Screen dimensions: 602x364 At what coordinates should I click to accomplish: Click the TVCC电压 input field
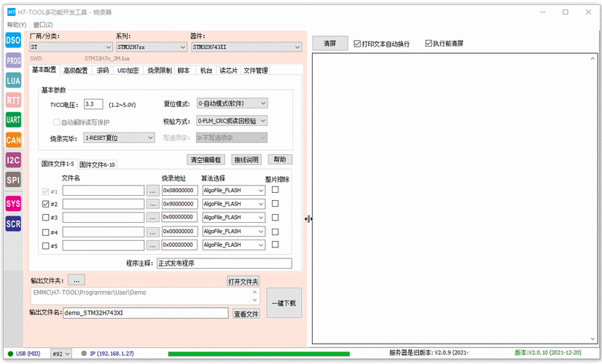93,104
